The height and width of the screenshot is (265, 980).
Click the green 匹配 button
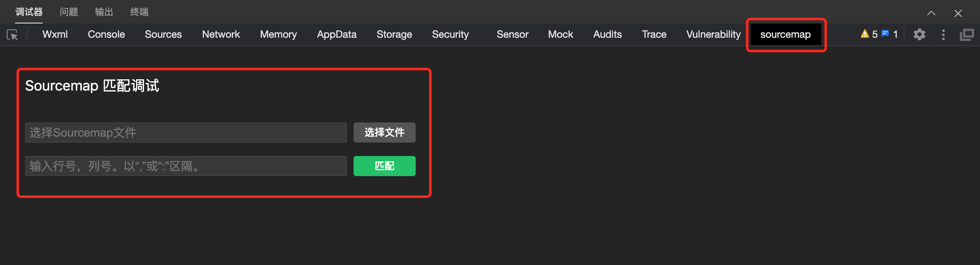pos(385,166)
